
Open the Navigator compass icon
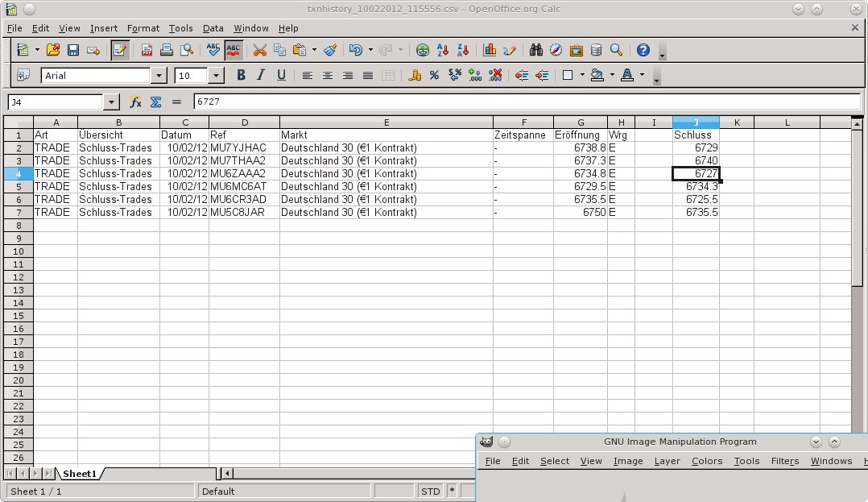(556, 50)
